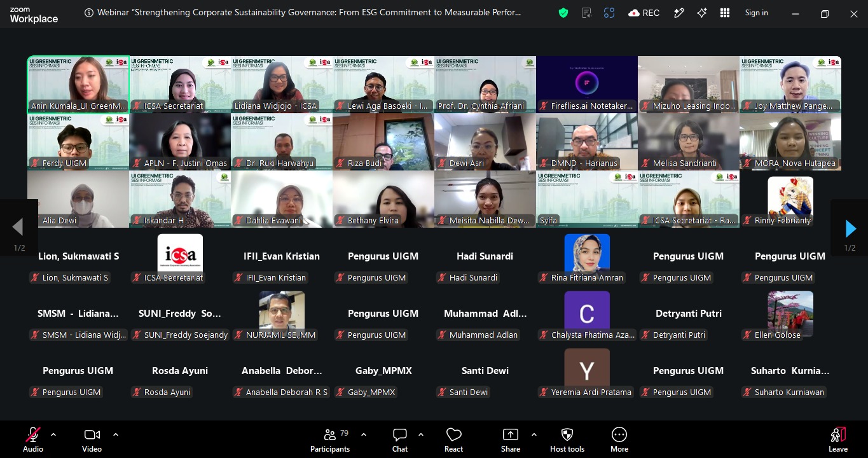Screen dimensions: 868x458
Task: Click muted mic icon on Iskandar H
Action: pyautogui.click(x=136, y=221)
